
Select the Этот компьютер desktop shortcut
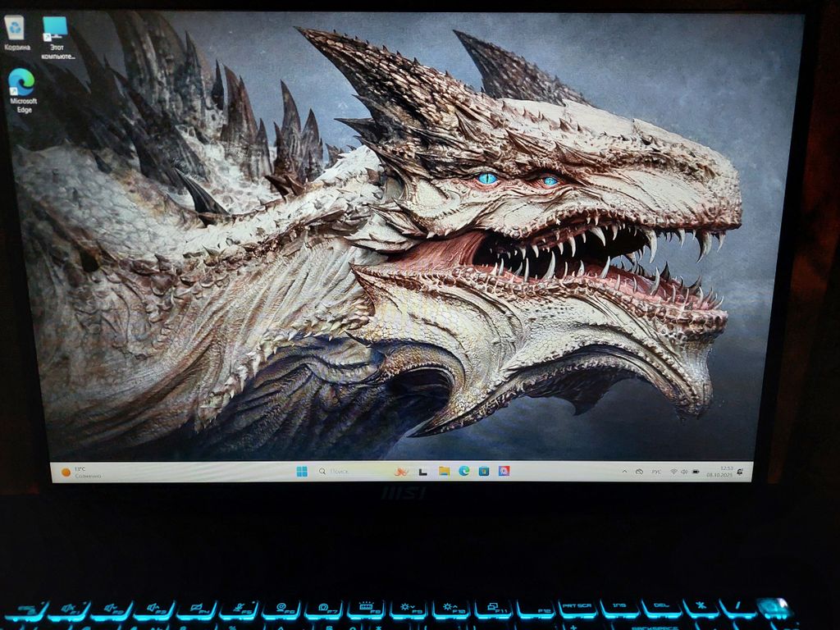56,33
